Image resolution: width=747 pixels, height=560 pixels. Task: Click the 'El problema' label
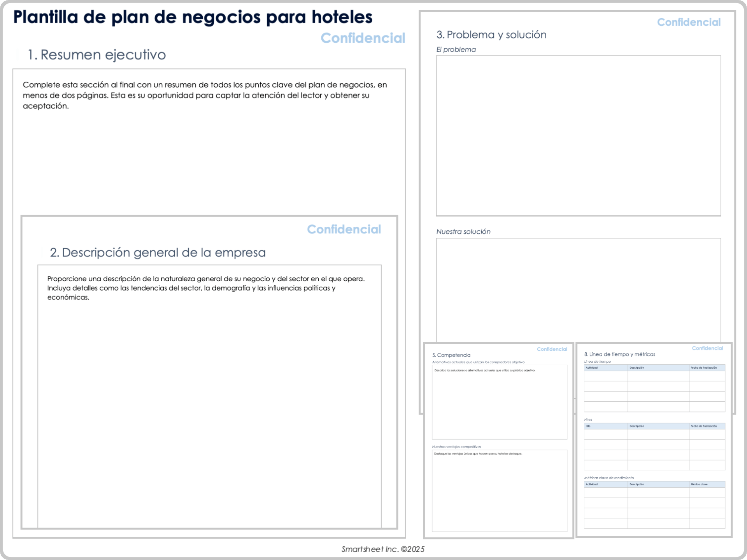point(456,49)
